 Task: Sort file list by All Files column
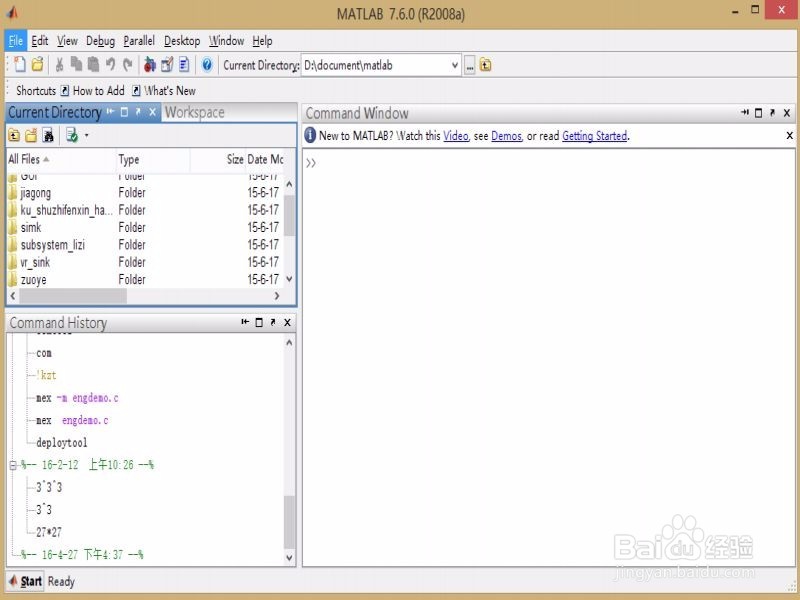[61, 160]
